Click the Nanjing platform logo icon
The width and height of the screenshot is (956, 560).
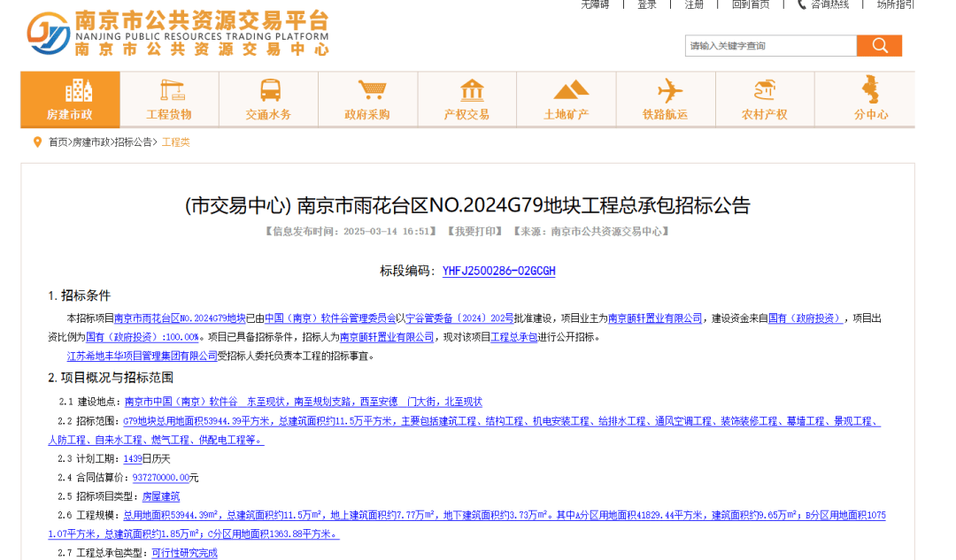48,33
